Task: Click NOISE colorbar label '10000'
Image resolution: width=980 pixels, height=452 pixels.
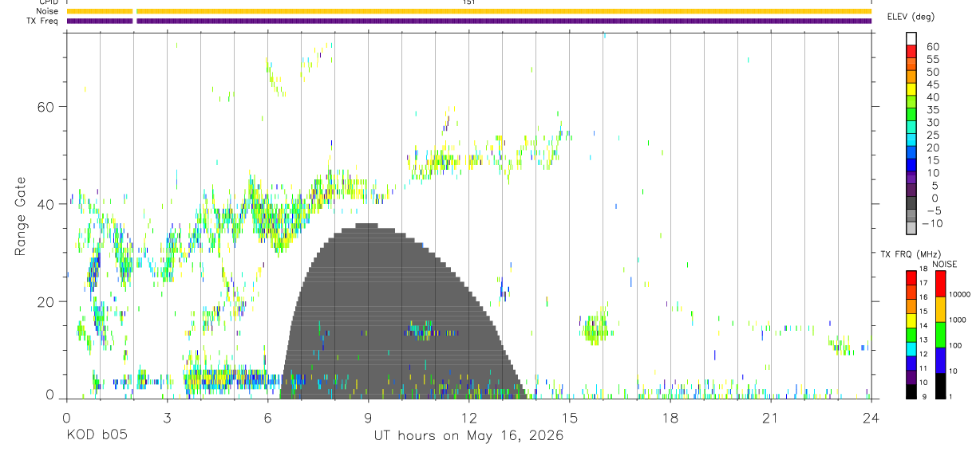Action: 961,295
